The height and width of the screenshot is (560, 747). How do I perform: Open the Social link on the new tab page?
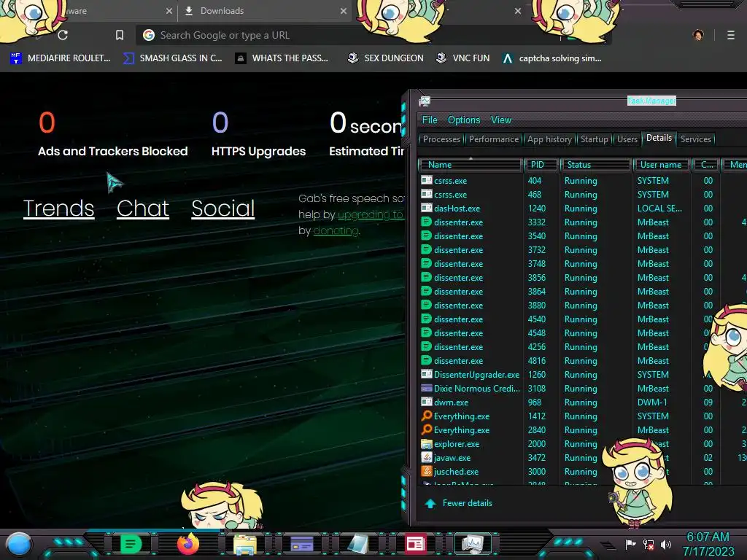click(223, 208)
